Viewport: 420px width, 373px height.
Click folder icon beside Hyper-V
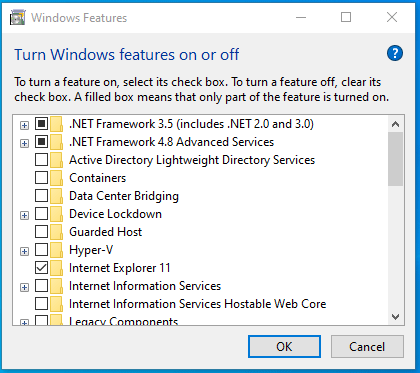57,250
